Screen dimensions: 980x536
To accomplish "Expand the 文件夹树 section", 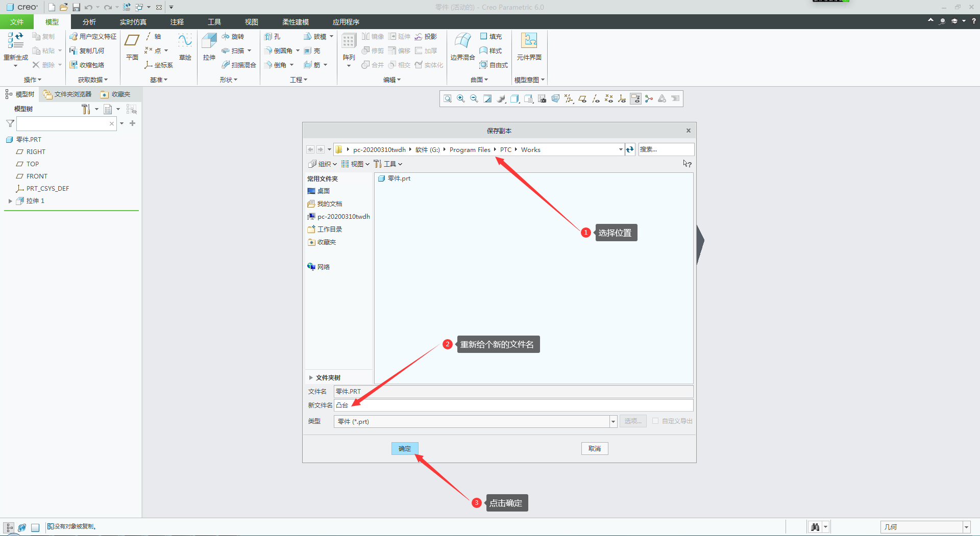I will [x=311, y=378].
